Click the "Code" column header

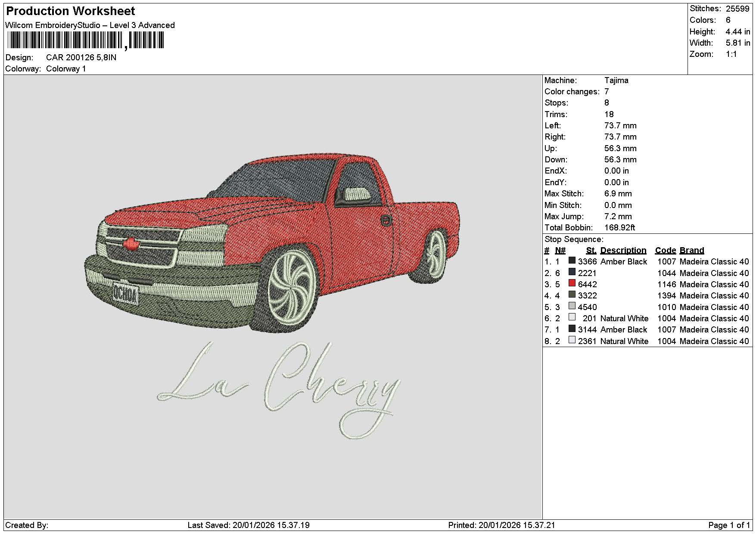click(x=666, y=251)
